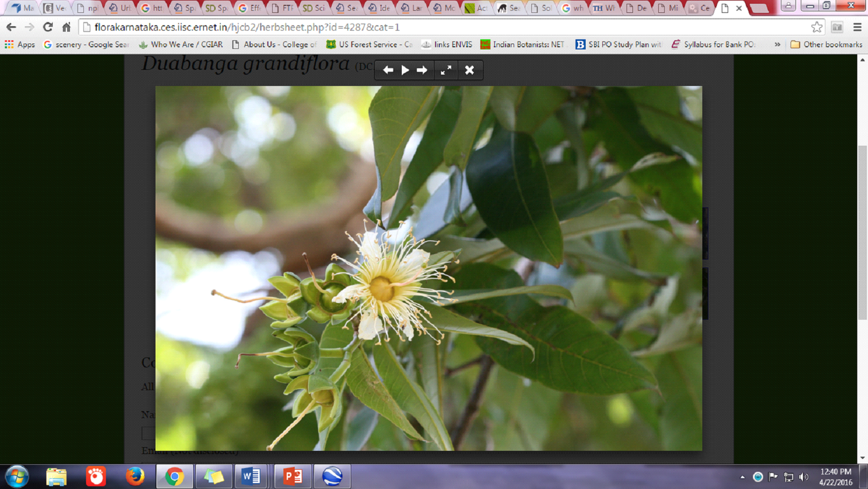Show hidden system tray icons
The image size is (868, 489).
click(x=742, y=477)
